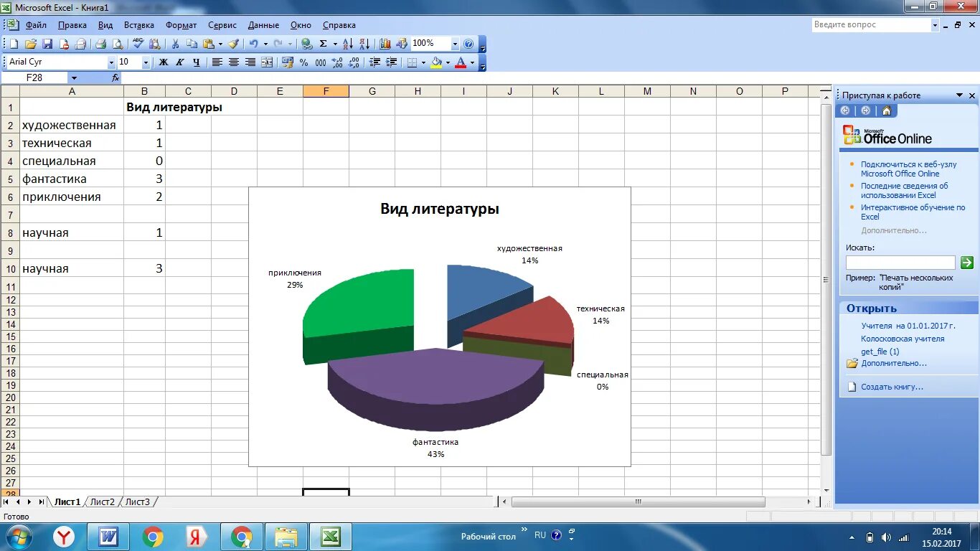Toggle align right
This screenshot has width=980, height=551.
(250, 62)
